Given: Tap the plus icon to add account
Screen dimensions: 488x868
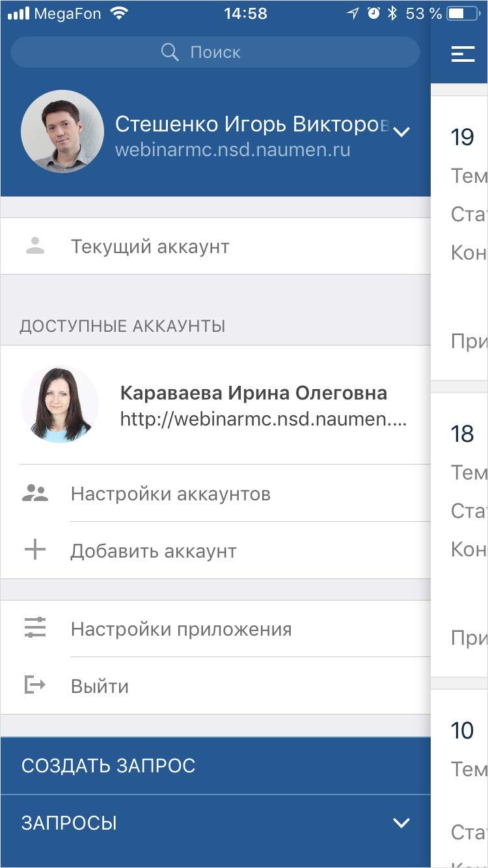Looking at the screenshot, I should click(x=35, y=550).
